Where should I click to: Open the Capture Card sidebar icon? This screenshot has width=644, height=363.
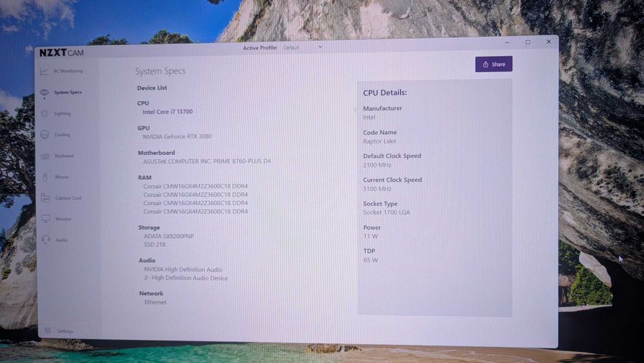45,198
